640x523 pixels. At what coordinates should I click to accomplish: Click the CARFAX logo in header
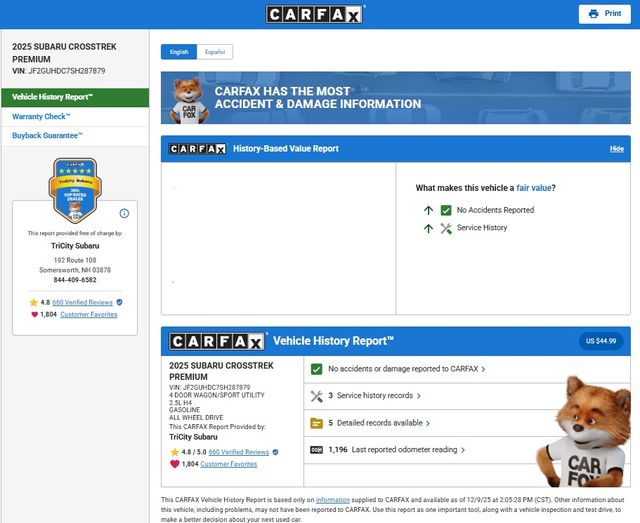[x=315, y=14]
